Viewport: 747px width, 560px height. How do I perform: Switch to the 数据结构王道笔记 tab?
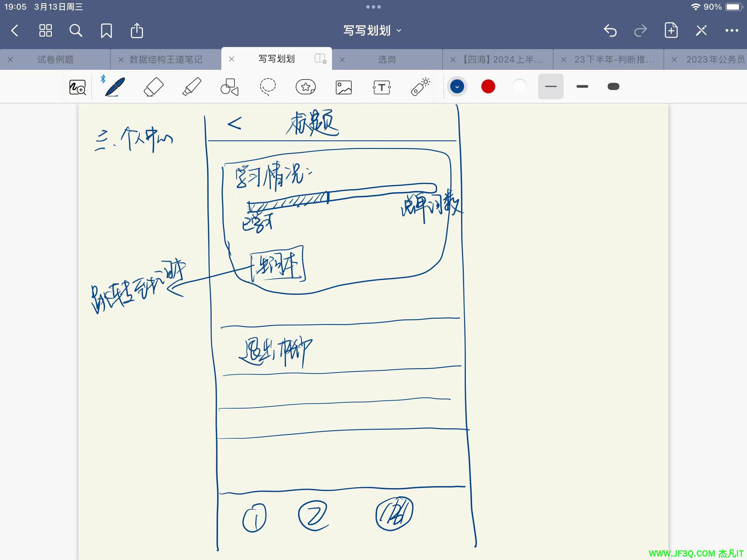(x=166, y=59)
